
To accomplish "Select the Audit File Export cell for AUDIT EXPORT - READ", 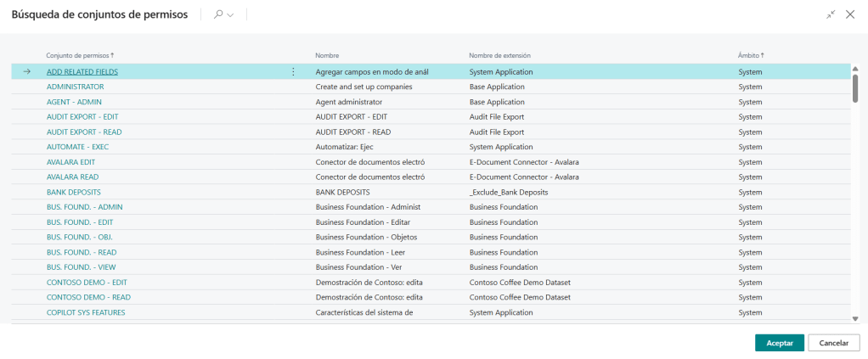I will point(496,132).
